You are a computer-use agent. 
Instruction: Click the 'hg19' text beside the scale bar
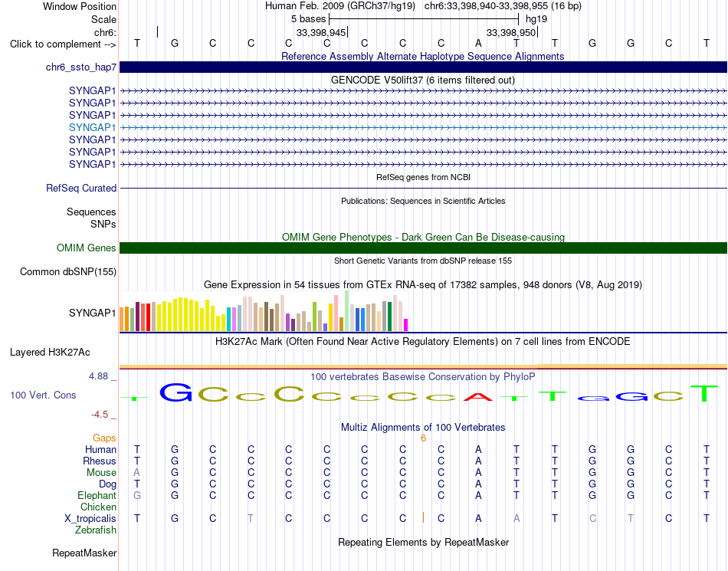click(x=536, y=19)
